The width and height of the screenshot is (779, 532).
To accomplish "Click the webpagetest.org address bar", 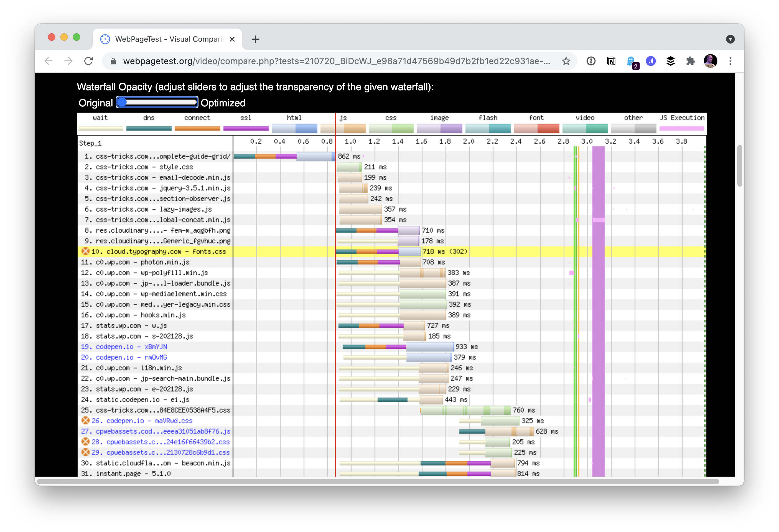I will click(335, 61).
